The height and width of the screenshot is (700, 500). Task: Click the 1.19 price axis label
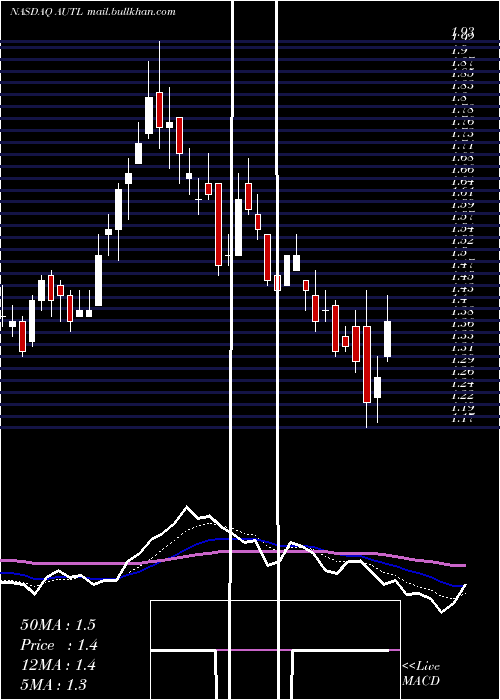point(463,407)
